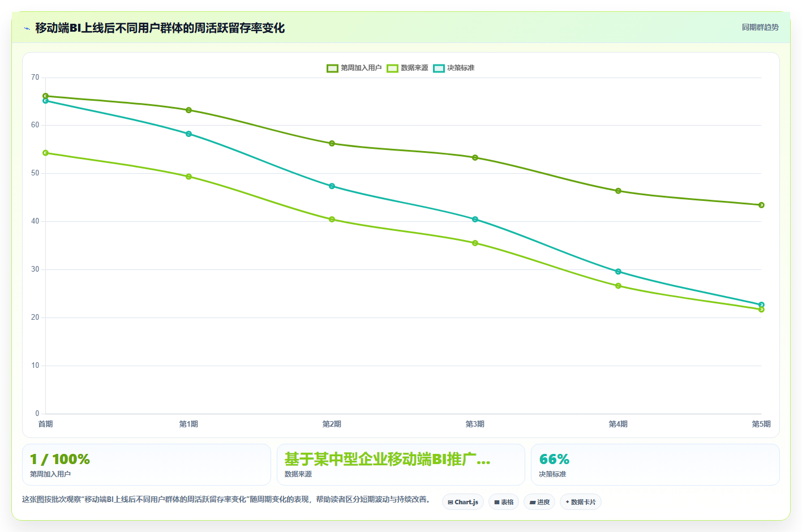The width and height of the screenshot is (802, 532).
Task: Click the Chart.js tag
Action: [x=463, y=502]
